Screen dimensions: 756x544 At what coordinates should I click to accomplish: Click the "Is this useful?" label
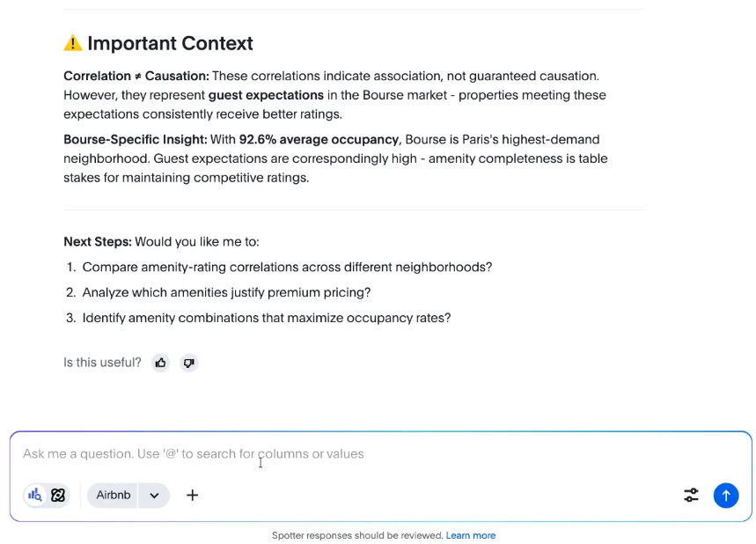102,363
